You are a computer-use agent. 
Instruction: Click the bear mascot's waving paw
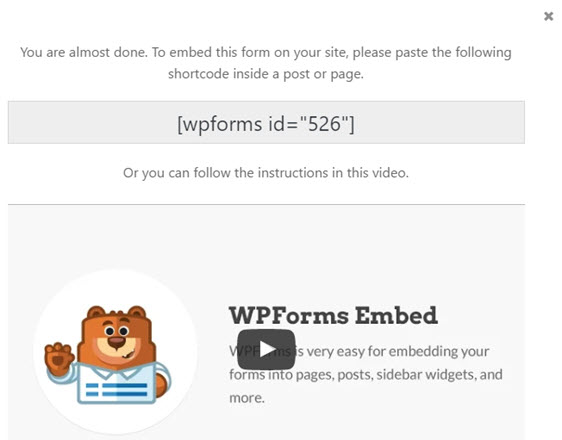pos(57,358)
